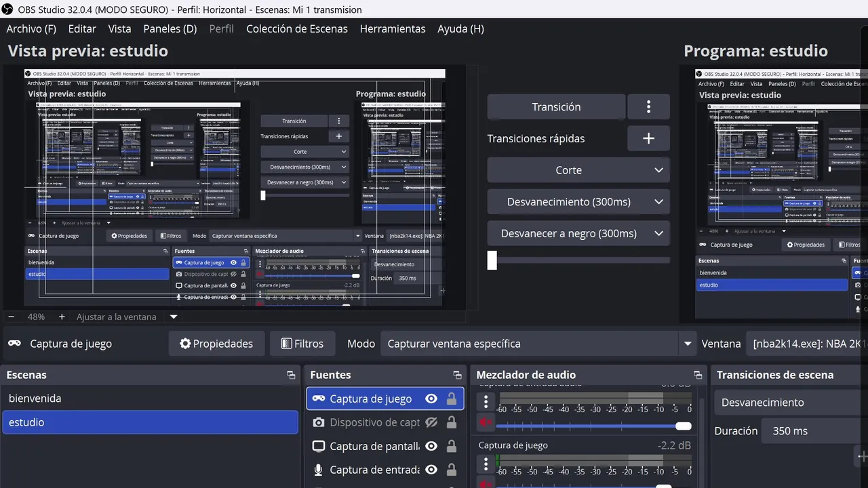Pop out the Mezclador de audio dock

(698, 375)
